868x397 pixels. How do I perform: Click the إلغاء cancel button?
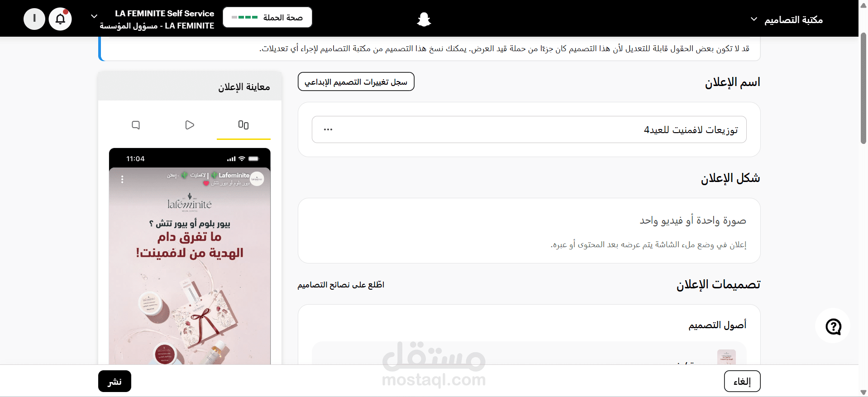pos(742,381)
